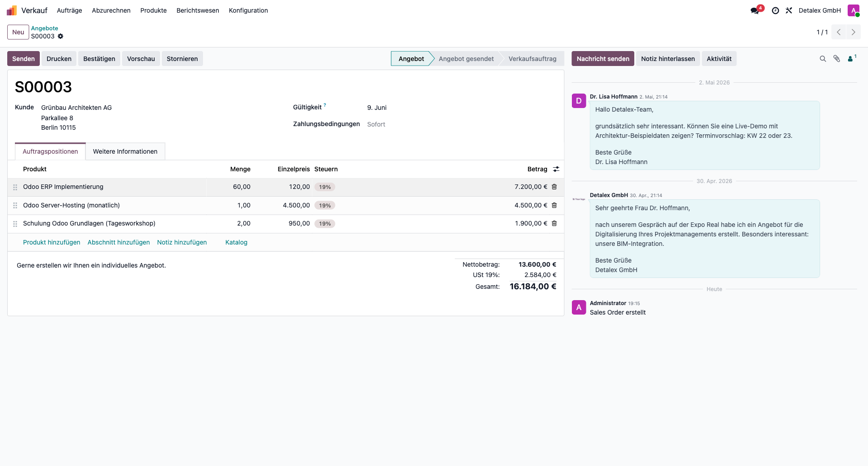Schedule an Aktivität
The height and width of the screenshot is (466, 868).
click(719, 59)
